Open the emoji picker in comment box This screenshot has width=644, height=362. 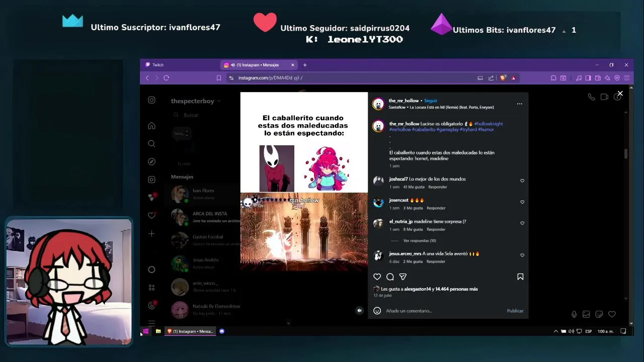point(377,311)
